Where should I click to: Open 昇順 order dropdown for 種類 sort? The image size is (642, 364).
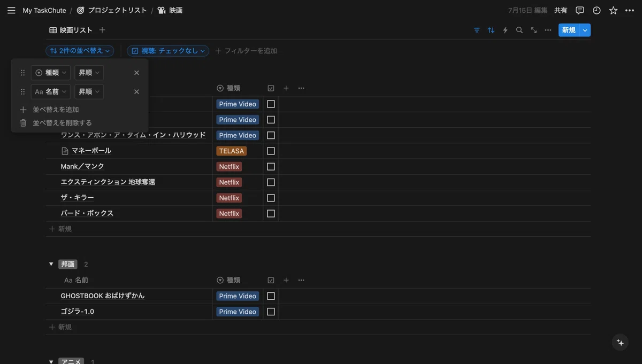[89, 73]
